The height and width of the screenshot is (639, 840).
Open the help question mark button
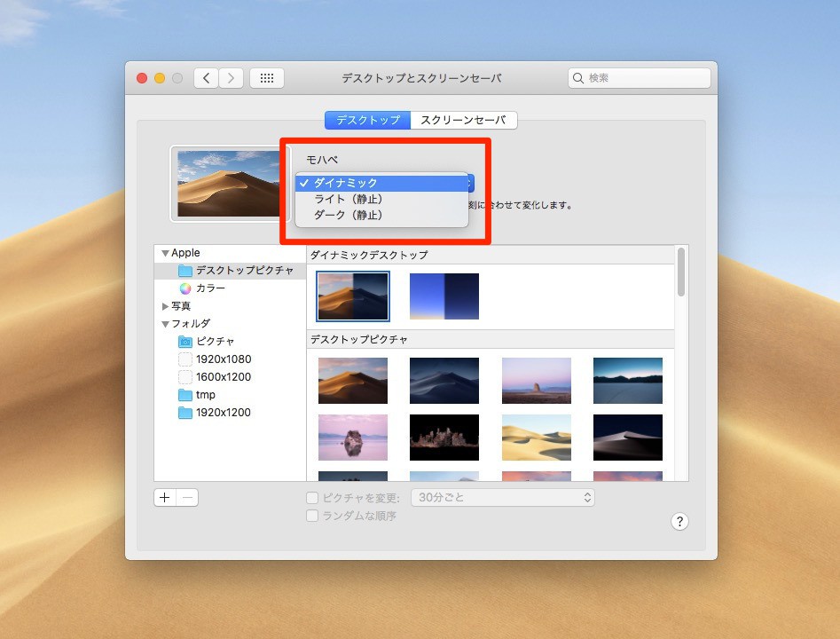679,521
